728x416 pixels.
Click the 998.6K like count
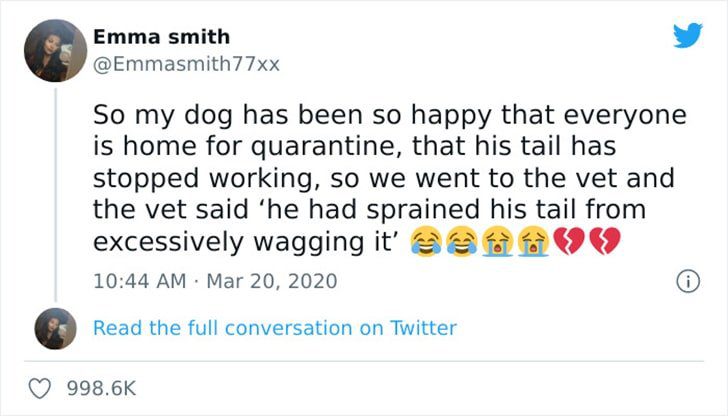(x=102, y=389)
